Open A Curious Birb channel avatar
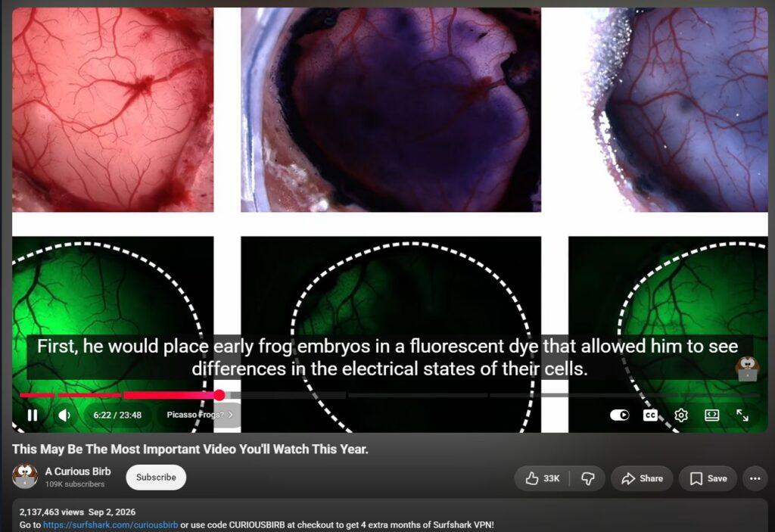The width and height of the screenshot is (775, 532). pos(25,477)
